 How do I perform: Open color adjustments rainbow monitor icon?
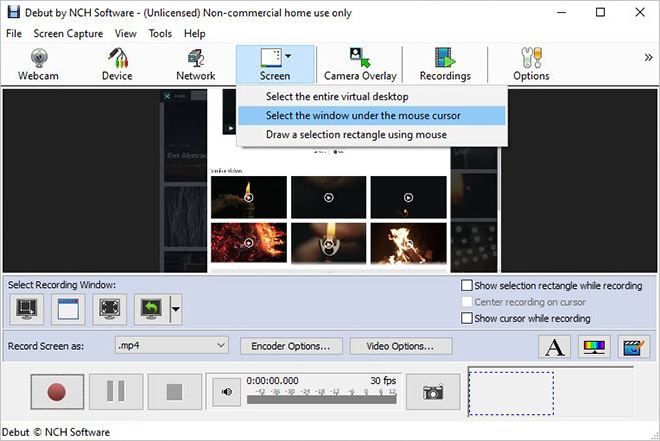(594, 347)
